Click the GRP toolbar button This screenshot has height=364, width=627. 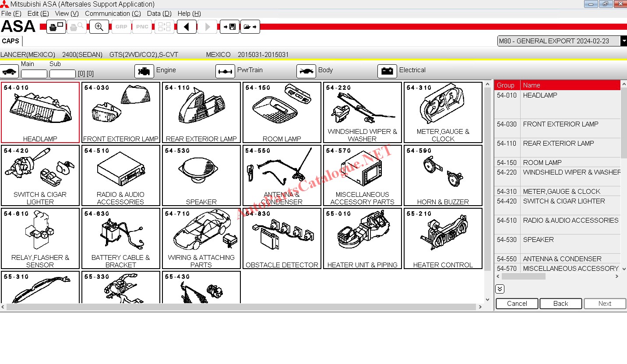(x=121, y=27)
